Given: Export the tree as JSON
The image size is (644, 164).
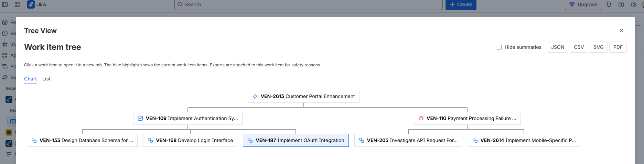Looking at the screenshot, I should coord(558,47).
